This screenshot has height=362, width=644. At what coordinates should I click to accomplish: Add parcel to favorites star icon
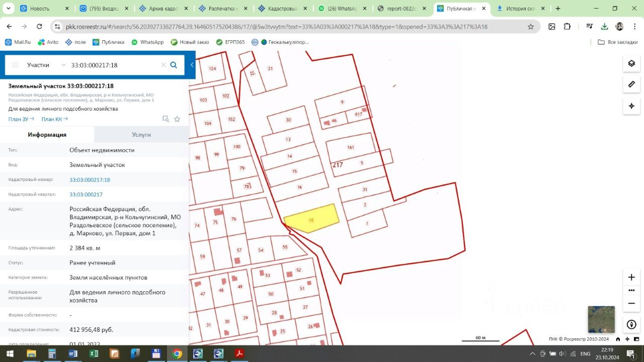[x=177, y=119]
